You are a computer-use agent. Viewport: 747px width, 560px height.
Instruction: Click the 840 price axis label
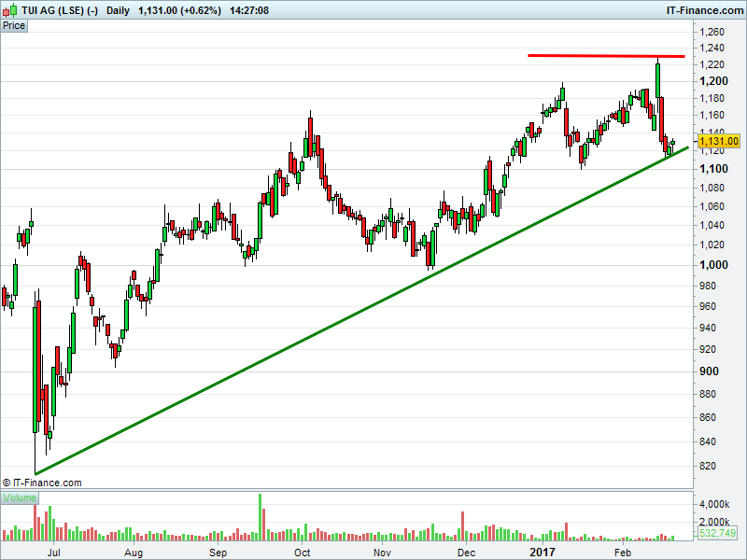pos(708,441)
